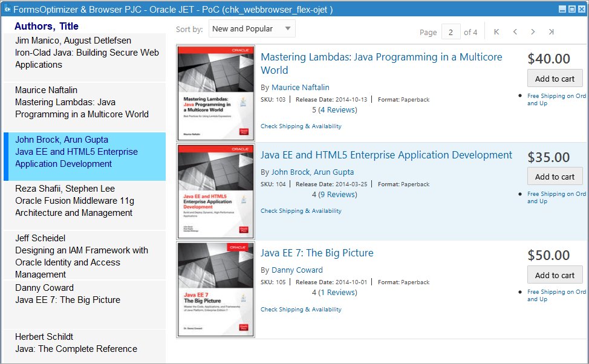Click SKU: 104 text
Screen dimensions: 589x364
click(x=273, y=184)
